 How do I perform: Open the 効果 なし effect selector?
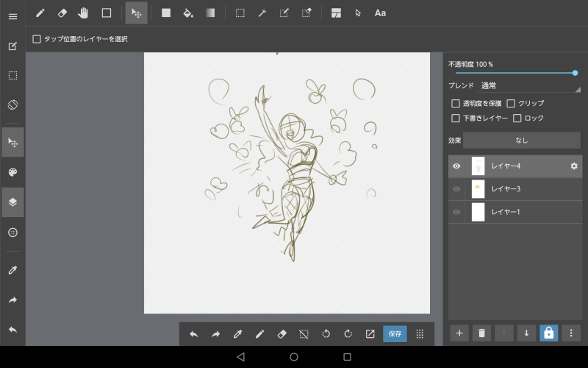pos(521,140)
